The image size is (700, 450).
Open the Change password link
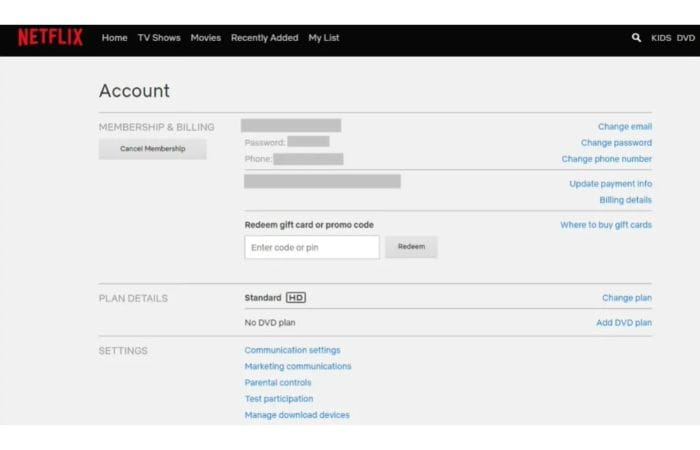[x=616, y=143]
